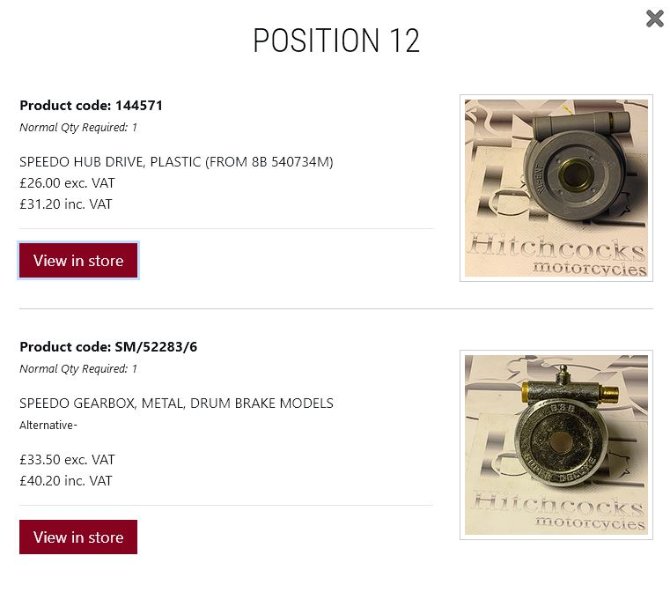
Task: Click the £40.20 inc. VAT price
Action: [66, 481]
